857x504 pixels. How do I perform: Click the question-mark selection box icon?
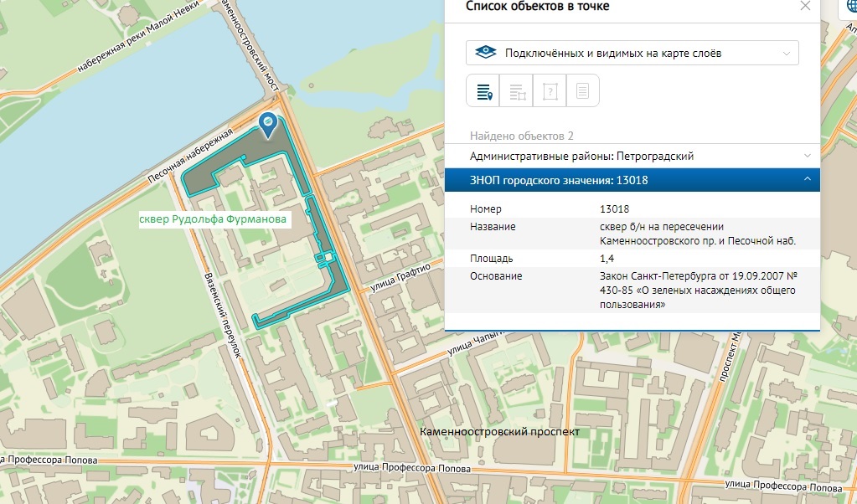tap(550, 91)
